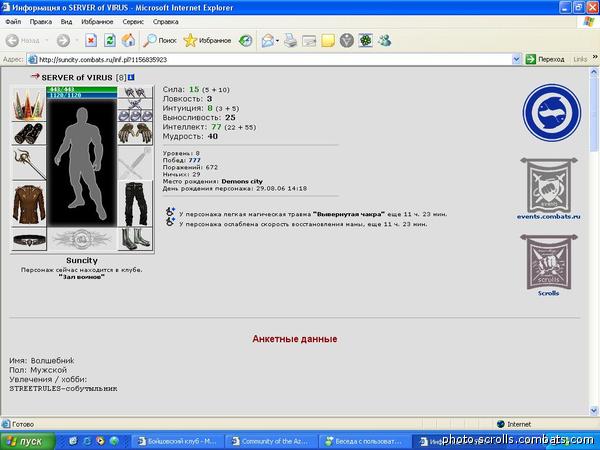Image resolution: width=600 pixels, height=450 pixels.
Task: Expand the address bar history dropdown
Action: [x=516, y=59]
